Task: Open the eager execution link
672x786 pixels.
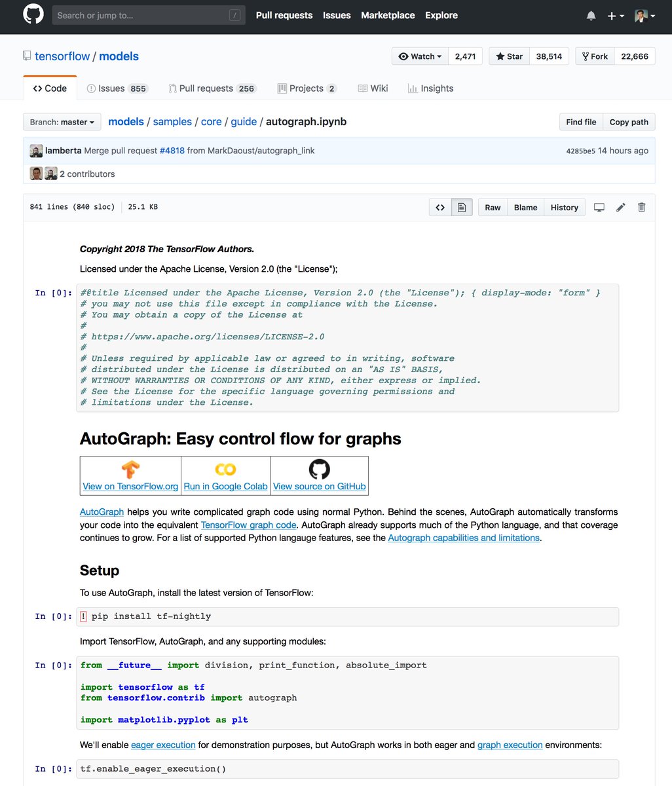Action: click(x=163, y=745)
